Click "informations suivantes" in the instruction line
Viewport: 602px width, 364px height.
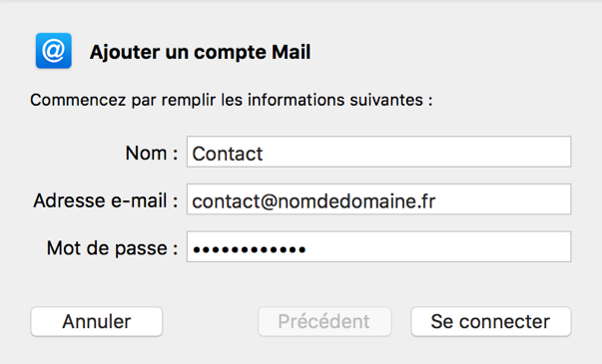point(335,100)
